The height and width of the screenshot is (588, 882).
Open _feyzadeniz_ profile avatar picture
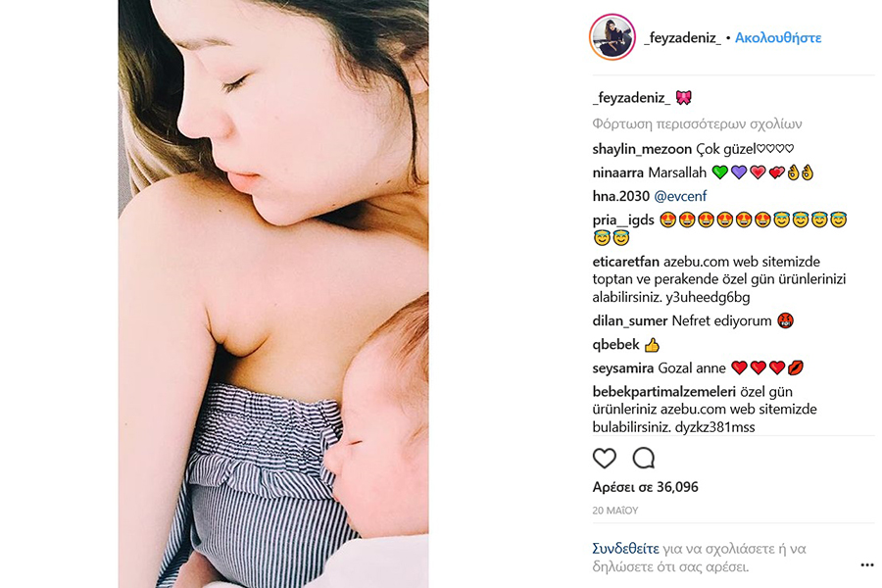click(612, 37)
